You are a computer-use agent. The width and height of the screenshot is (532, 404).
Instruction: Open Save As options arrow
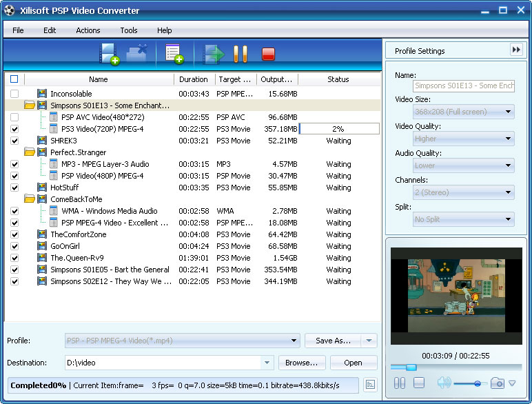369,341
